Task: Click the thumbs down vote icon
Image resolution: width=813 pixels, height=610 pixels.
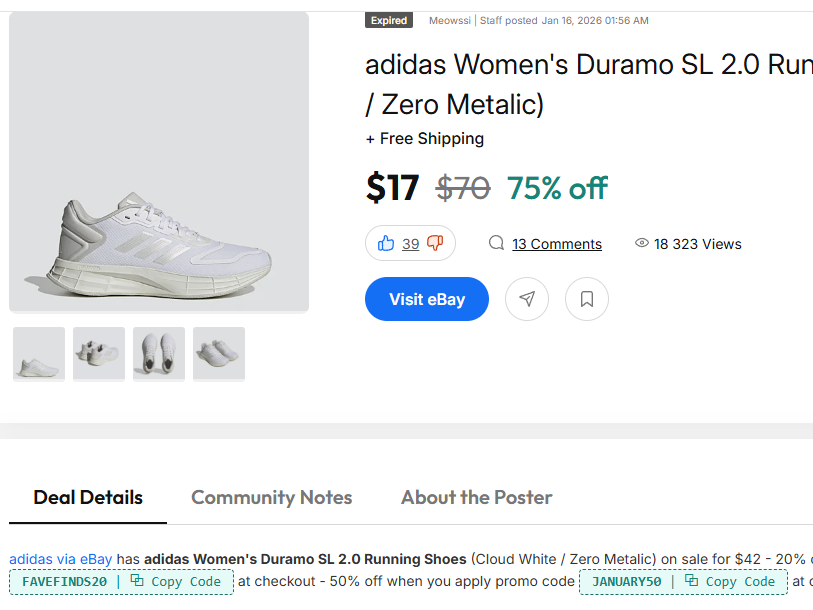Action: [x=435, y=243]
